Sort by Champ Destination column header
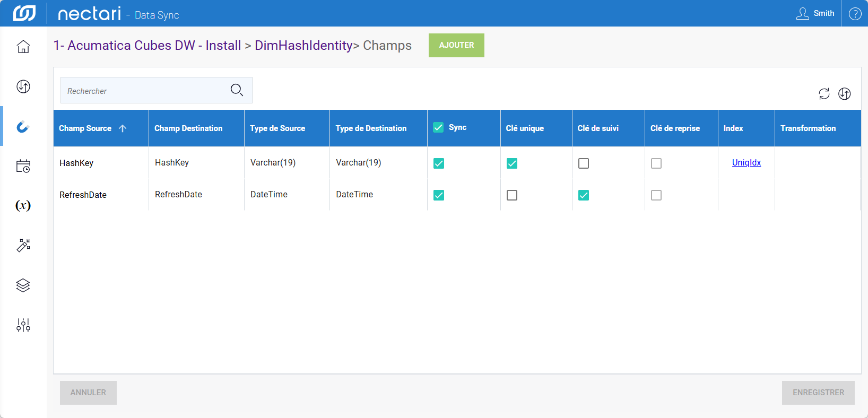 (x=196, y=128)
